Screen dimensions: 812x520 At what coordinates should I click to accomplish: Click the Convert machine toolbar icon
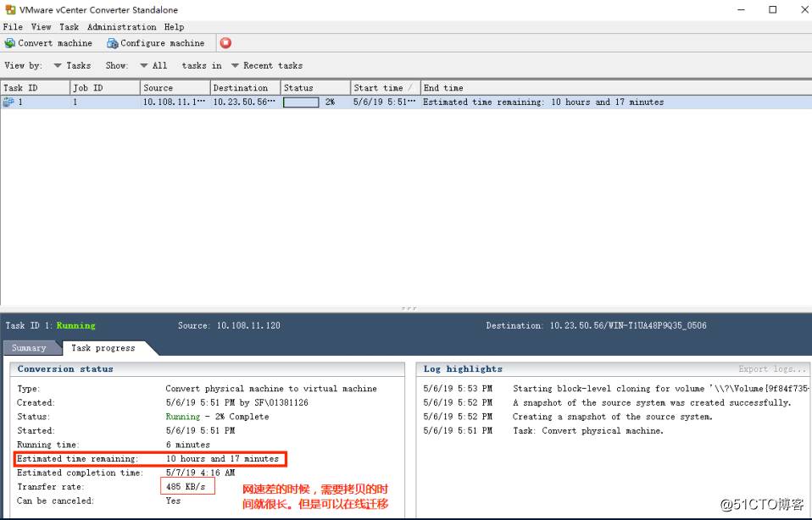point(10,43)
